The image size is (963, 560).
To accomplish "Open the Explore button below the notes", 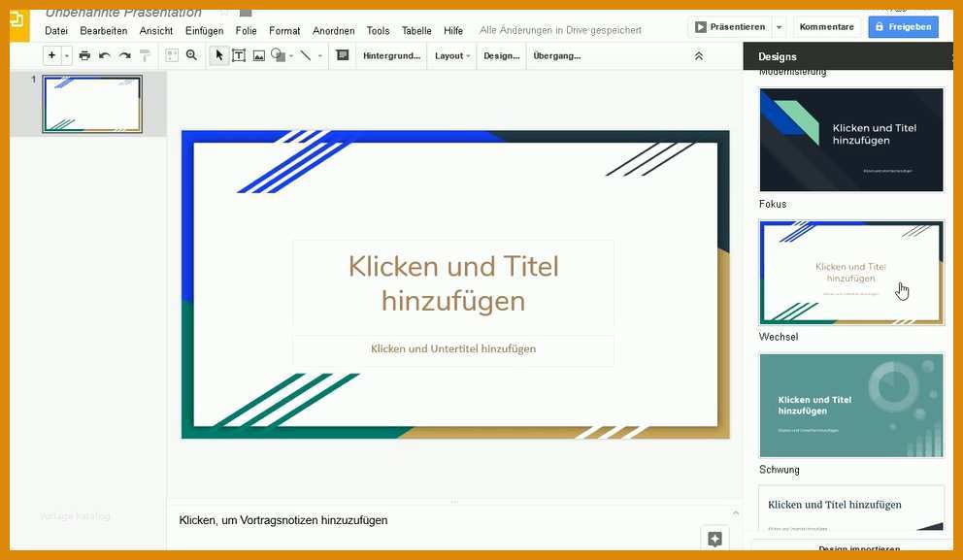I will [714, 539].
